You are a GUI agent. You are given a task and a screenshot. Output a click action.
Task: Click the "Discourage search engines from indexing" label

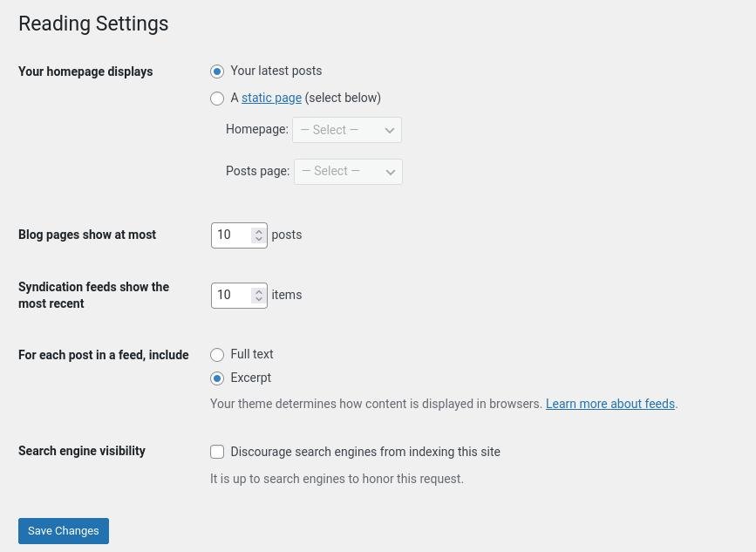pos(365,452)
